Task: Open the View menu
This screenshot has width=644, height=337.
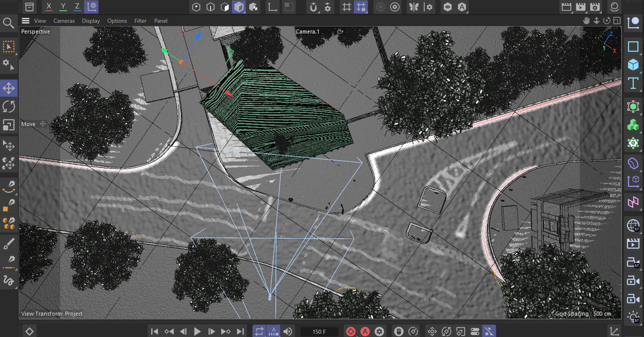Action: (x=40, y=21)
